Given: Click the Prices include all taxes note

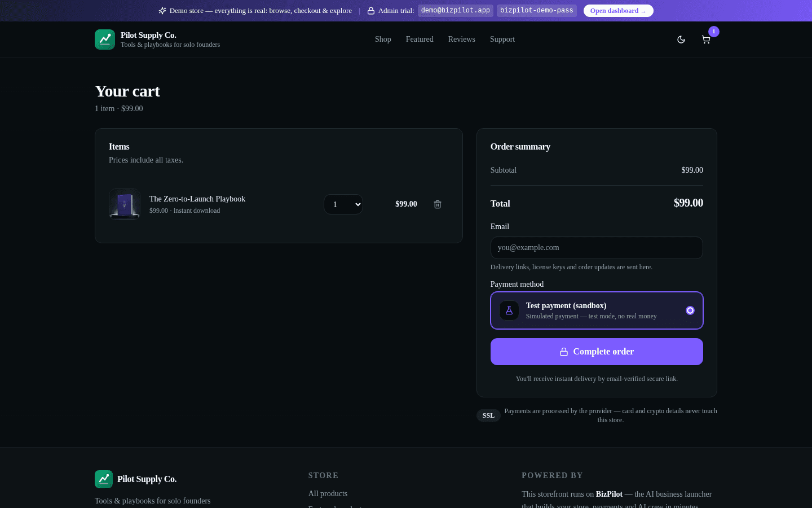Looking at the screenshot, I should coord(146,160).
